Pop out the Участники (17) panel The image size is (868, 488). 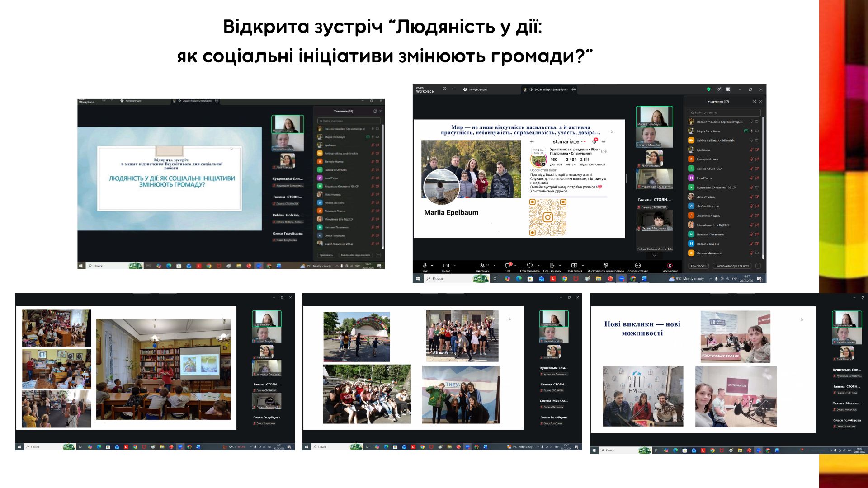(754, 101)
